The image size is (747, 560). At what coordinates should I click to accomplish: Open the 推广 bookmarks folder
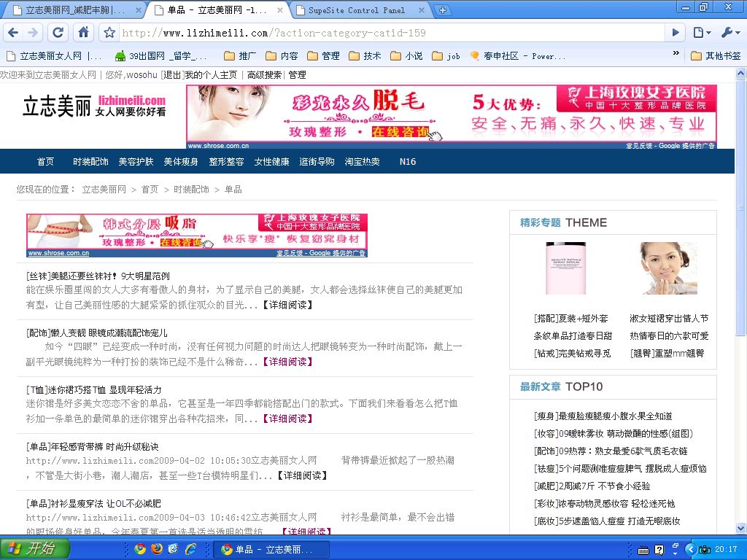240,55
